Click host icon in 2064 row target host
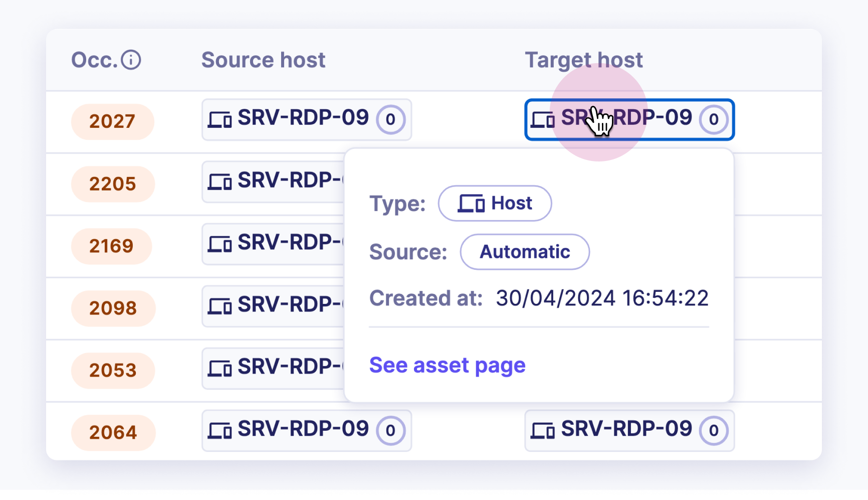The width and height of the screenshot is (868, 500). point(543,431)
